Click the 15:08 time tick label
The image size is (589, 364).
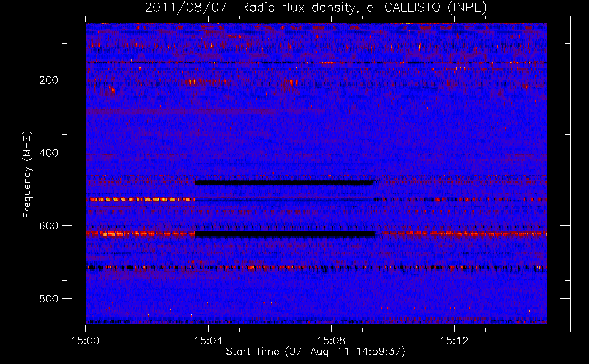[x=331, y=341]
